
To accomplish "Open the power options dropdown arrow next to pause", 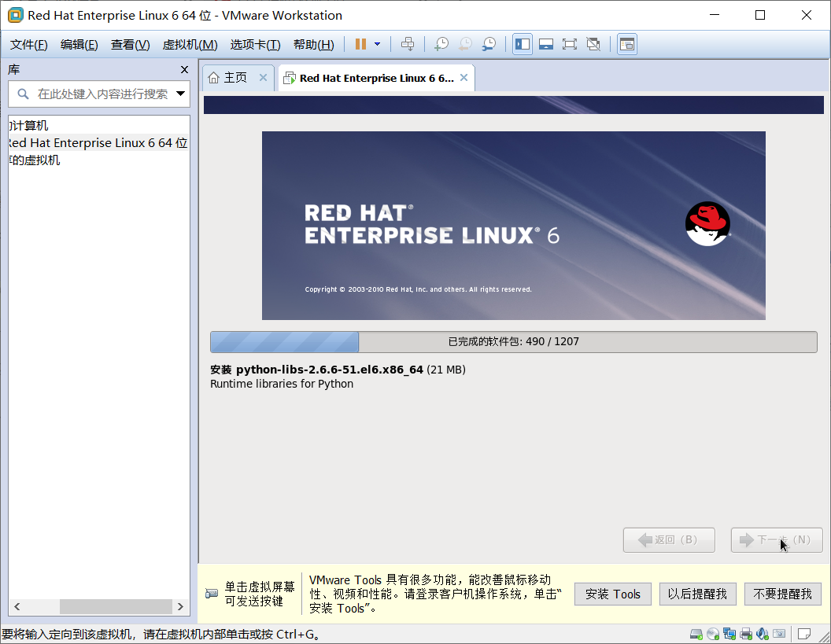I will click(378, 44).
